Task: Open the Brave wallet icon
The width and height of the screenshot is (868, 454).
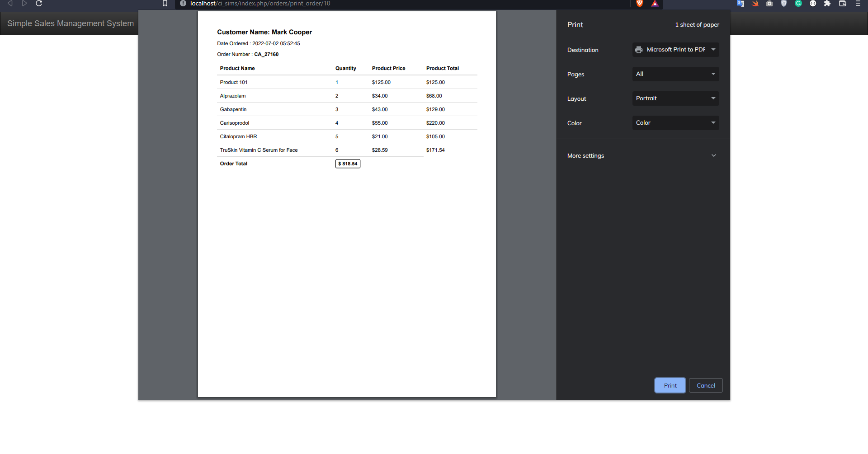Action: pyautogui.click(x=843, y=3)
